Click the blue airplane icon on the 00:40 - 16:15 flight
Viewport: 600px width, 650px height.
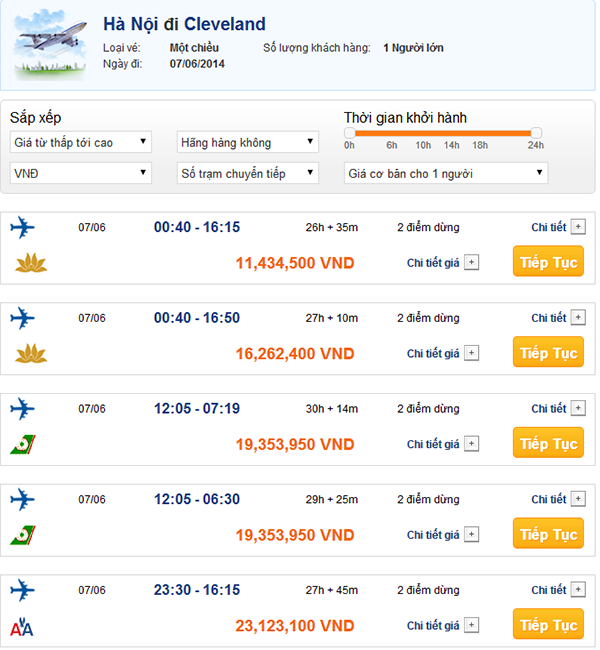tap(22, 227)
